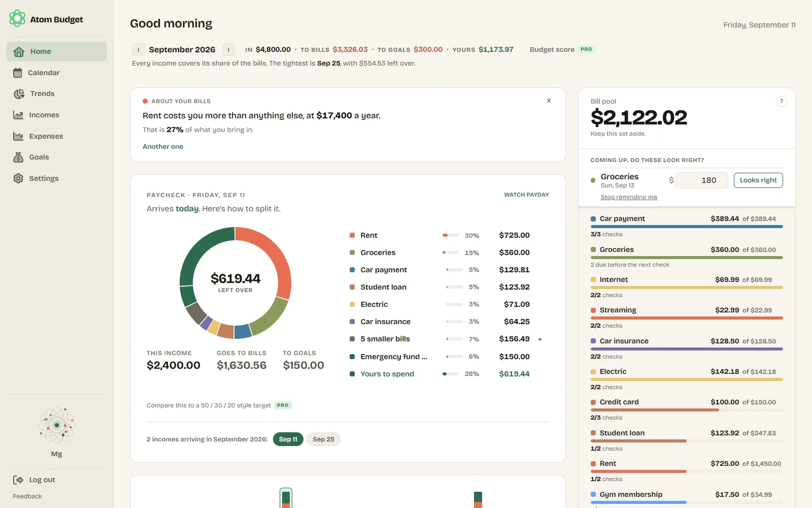The height and width of the screenshot is (508, 812).
Task: Go to next month with right chevron
Action: coord(228,50)
